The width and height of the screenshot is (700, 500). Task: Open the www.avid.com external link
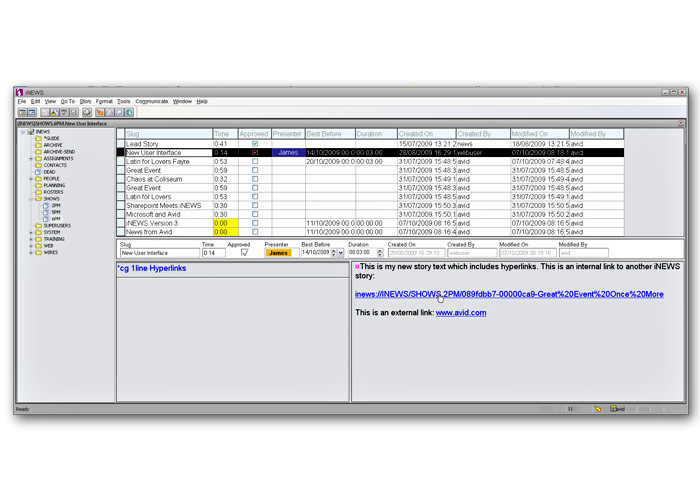pos(461,312)
